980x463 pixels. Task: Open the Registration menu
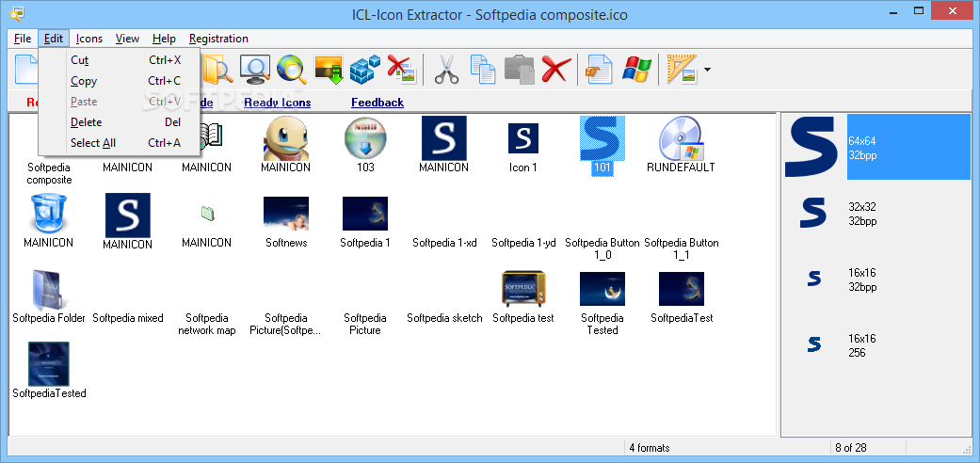218,39
